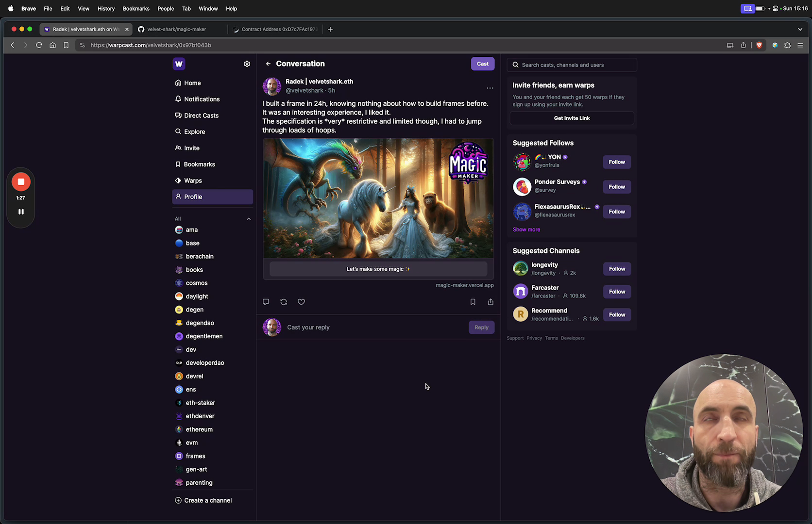812x524 pixels.
Task: Open the History menu in menu bar
Action: click(106, 8)
